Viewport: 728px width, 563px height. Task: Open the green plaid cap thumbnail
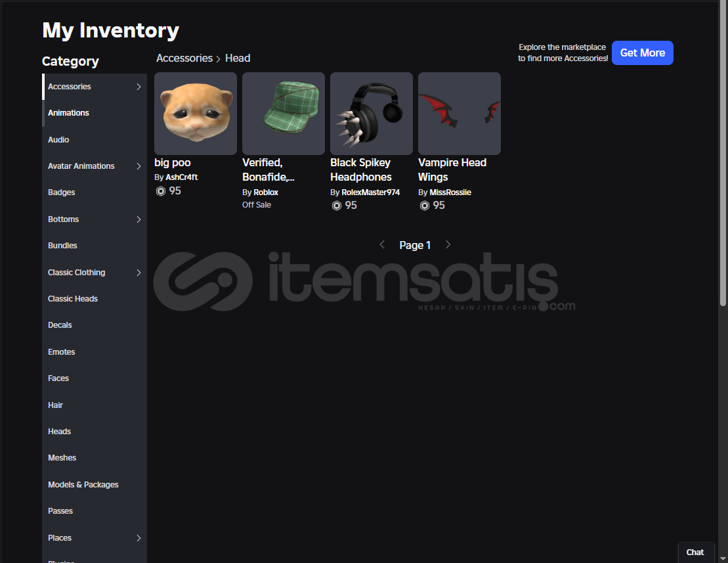click(x=283, y=114)
